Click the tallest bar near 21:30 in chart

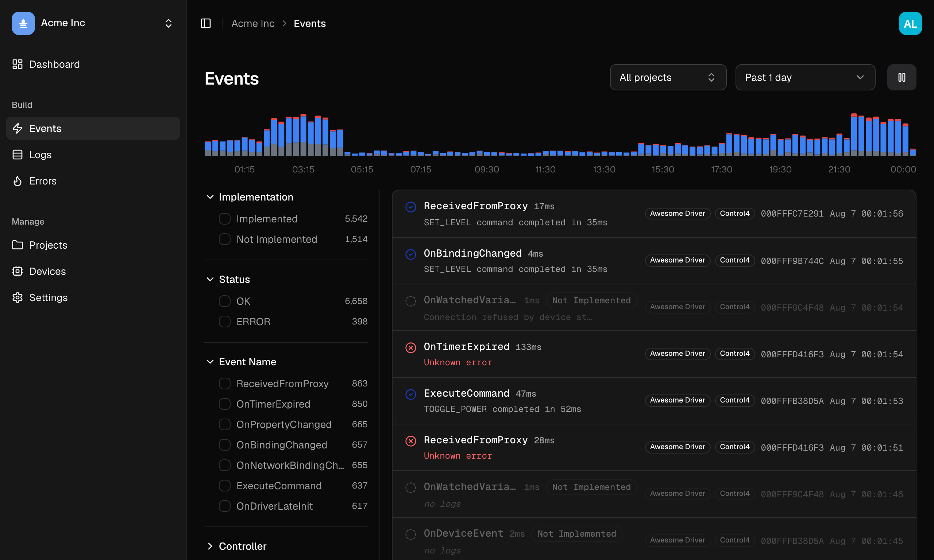pyautogui.click(x=854, y=134)
